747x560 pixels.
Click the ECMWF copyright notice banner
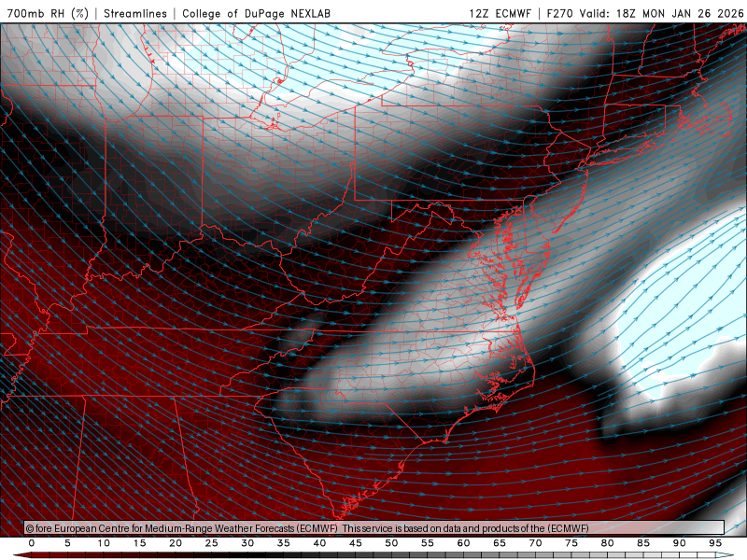(374, 527)
